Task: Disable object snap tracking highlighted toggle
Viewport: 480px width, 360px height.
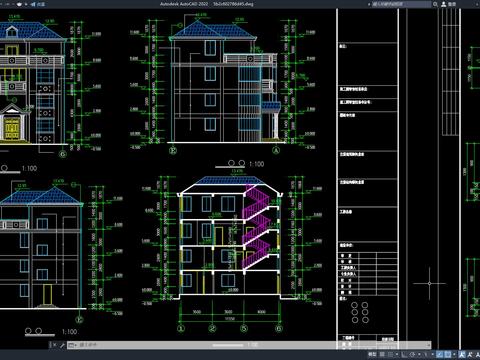Action: [x=439, y=354]
